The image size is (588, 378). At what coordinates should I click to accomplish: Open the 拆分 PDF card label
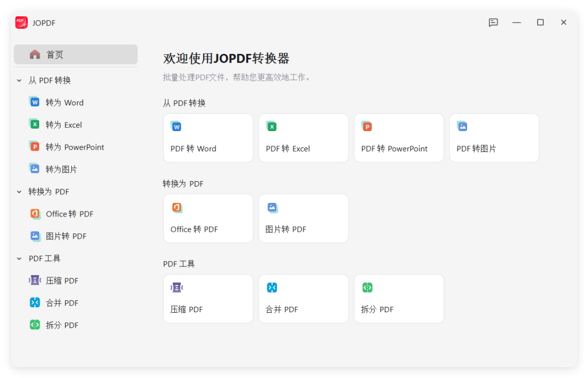click(x=377, y=309)
